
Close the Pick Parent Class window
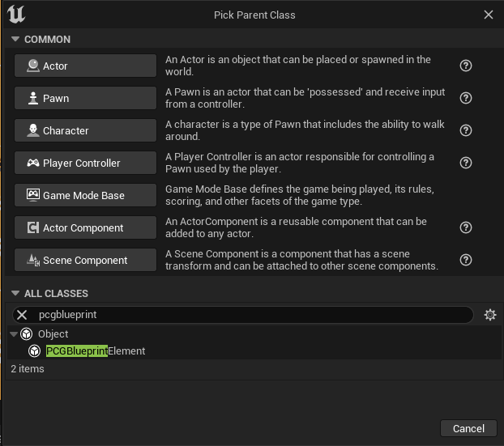click(x=489, y=15)
